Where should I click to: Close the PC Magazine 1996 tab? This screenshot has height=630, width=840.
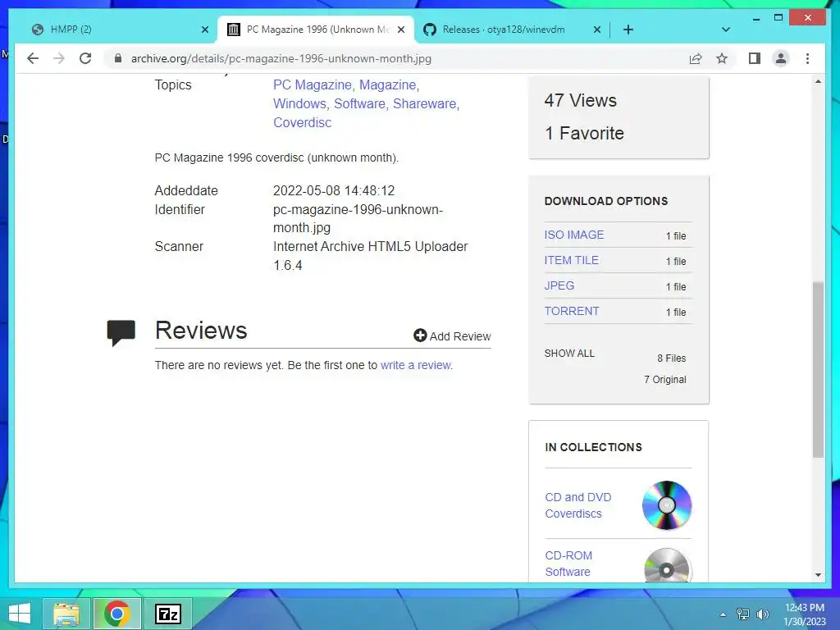401,30
